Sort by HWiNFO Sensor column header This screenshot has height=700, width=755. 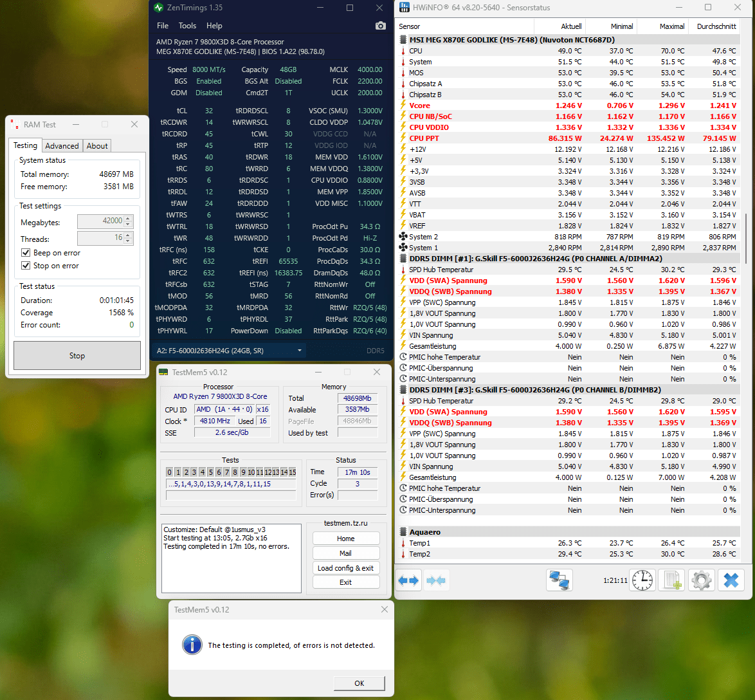465,26
